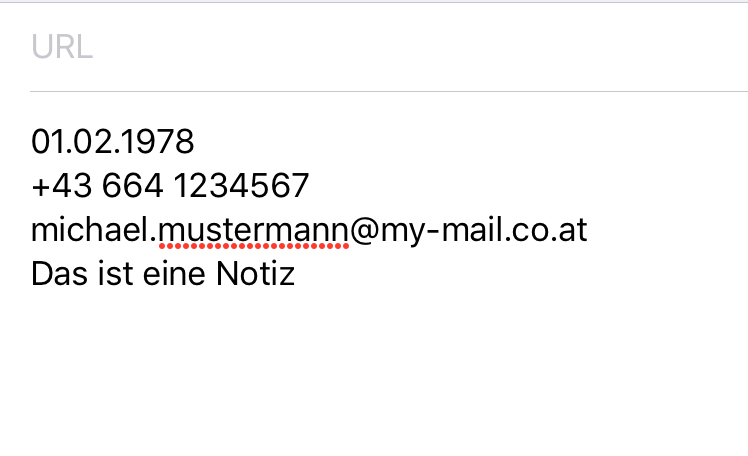Click the empty area right of the URL placeholder

(x=420, y=47)
